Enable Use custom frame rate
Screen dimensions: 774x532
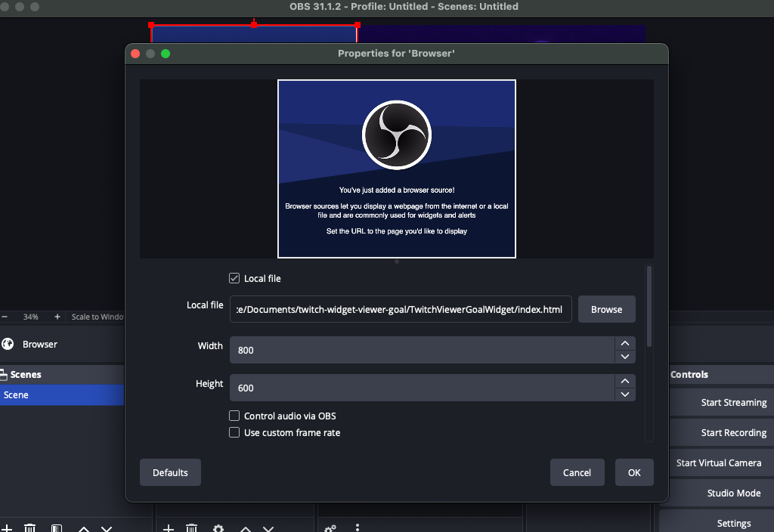(234, 432)
